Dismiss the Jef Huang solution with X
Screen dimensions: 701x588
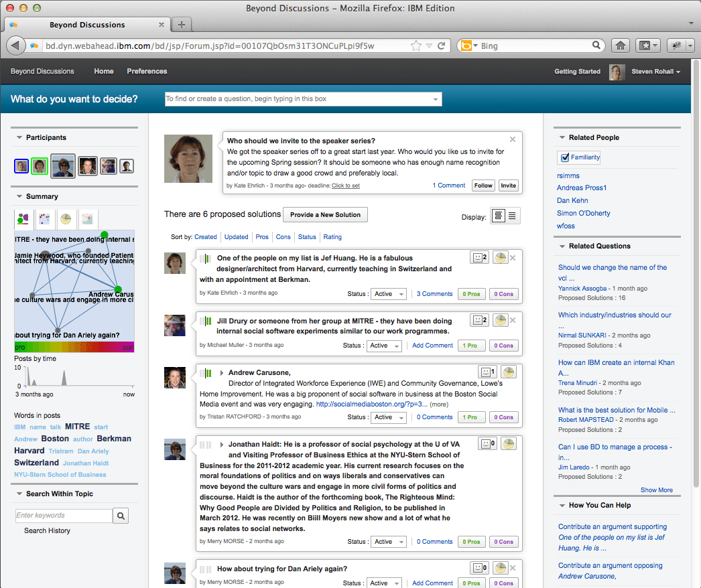(513, 257)
